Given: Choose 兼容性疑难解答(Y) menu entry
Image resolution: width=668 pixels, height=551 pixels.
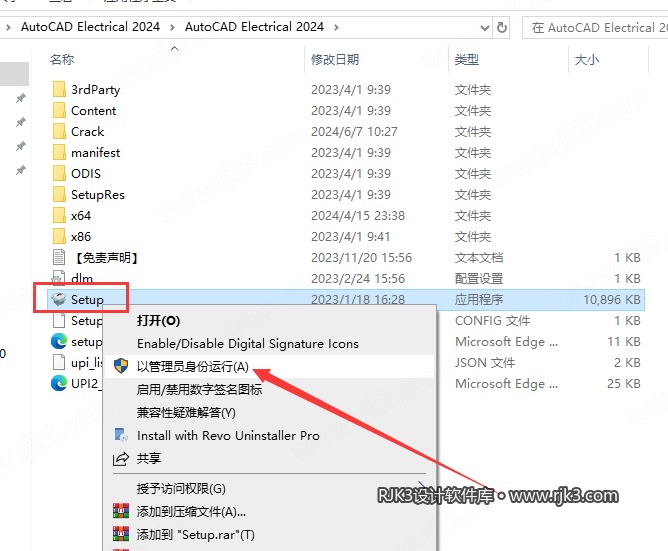Looking at the screenshot, I should point(186,413).
